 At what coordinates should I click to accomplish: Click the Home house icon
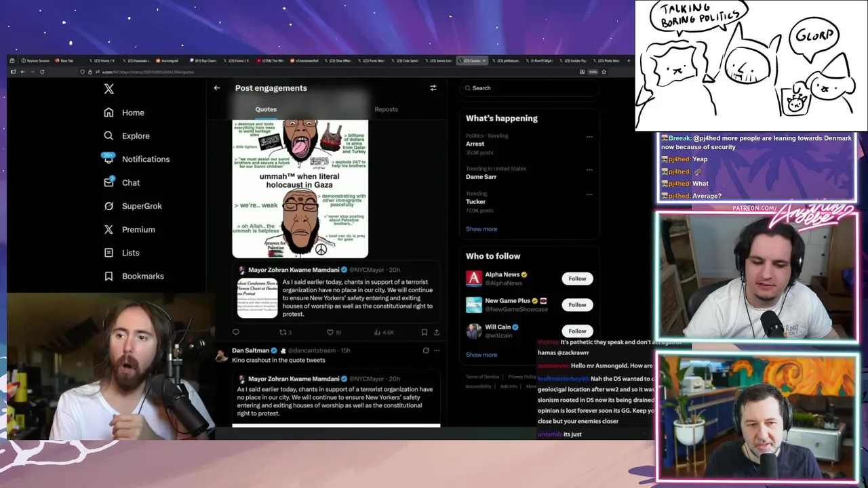pos(108,113)
